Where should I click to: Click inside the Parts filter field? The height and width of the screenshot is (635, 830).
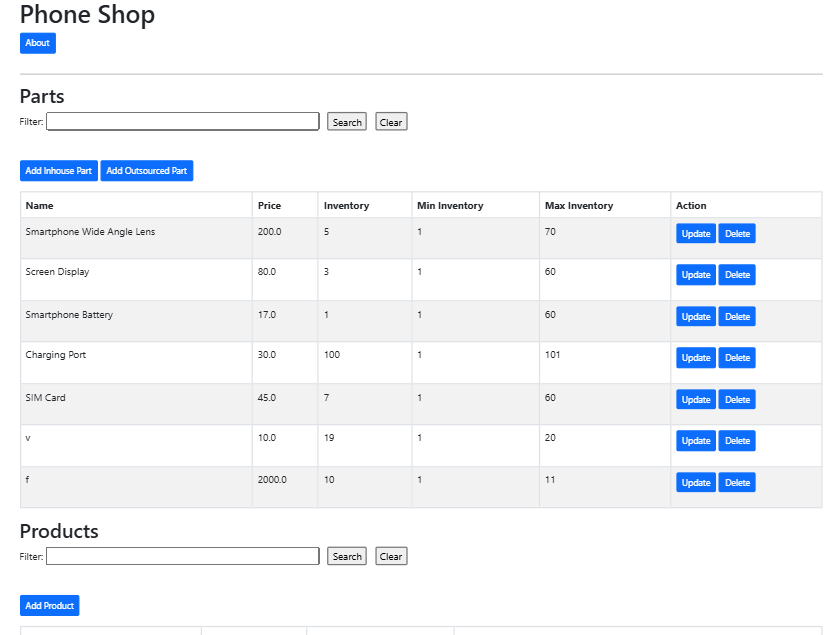pos(182,121)
